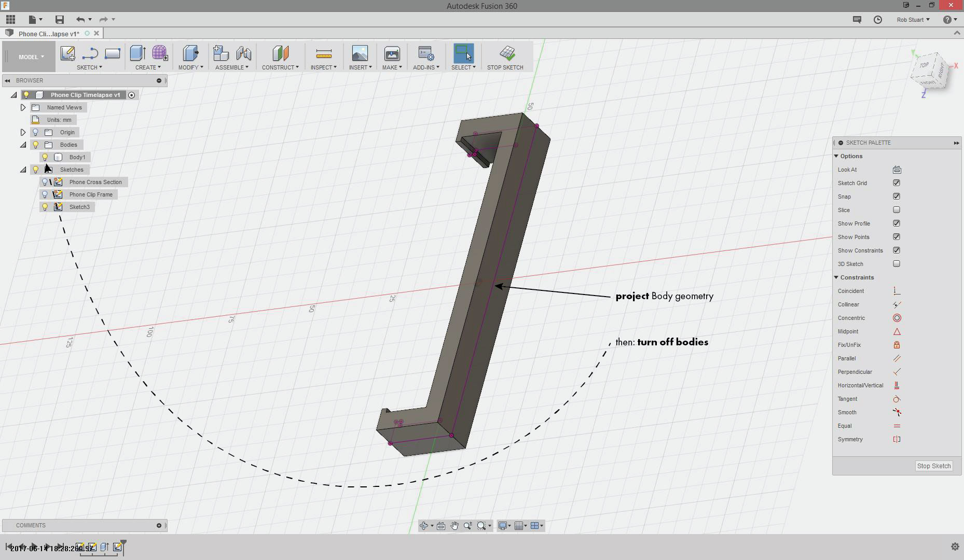
Task: Open the MODIFY menu
Action: pyautogui.click(x=190, y=67)
